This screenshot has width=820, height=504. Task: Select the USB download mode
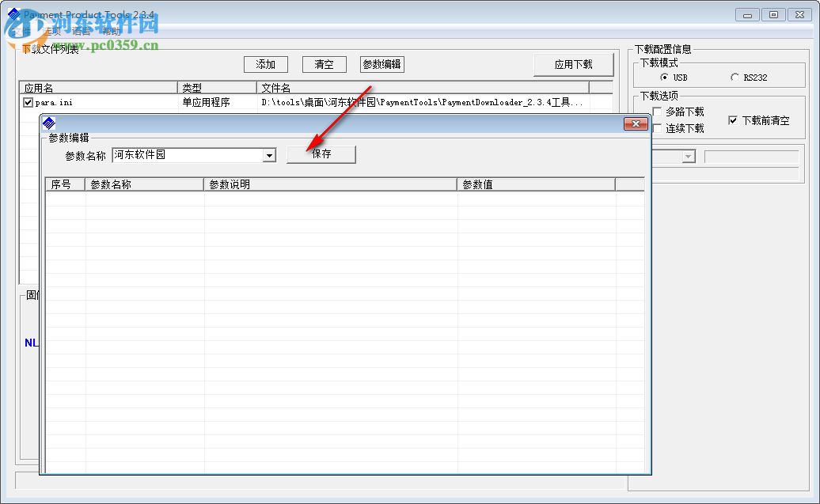click(664, 78)
